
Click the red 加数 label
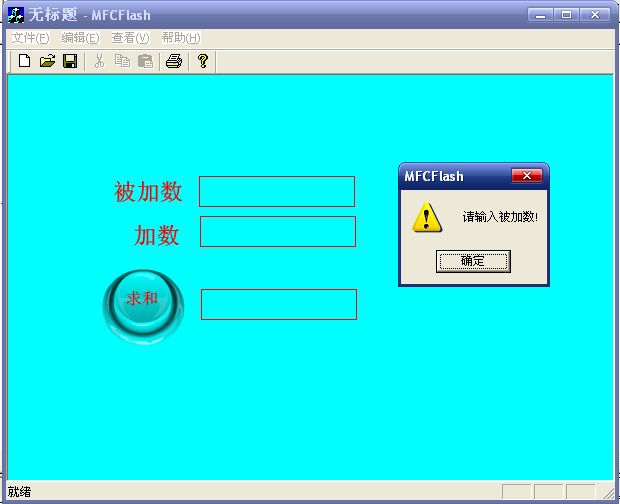tap(157, 235)
